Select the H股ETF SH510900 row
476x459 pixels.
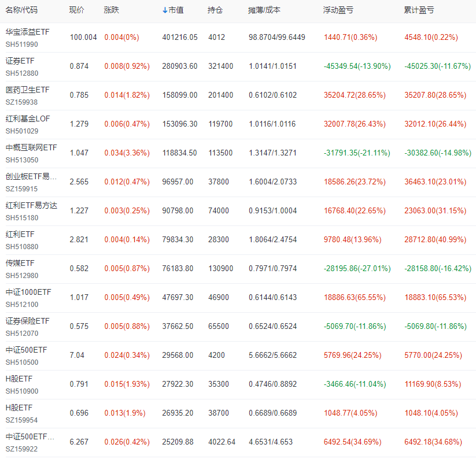tap(19, 379)
